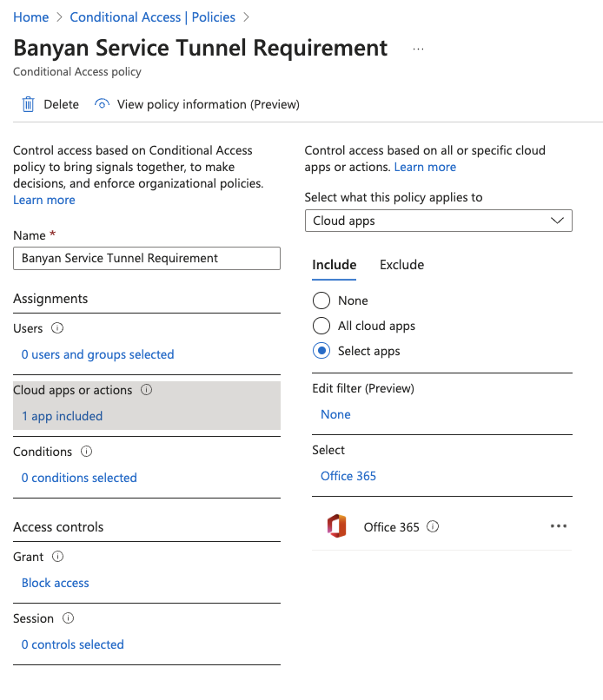Open 0 users and groups selected link

[97, 354]
